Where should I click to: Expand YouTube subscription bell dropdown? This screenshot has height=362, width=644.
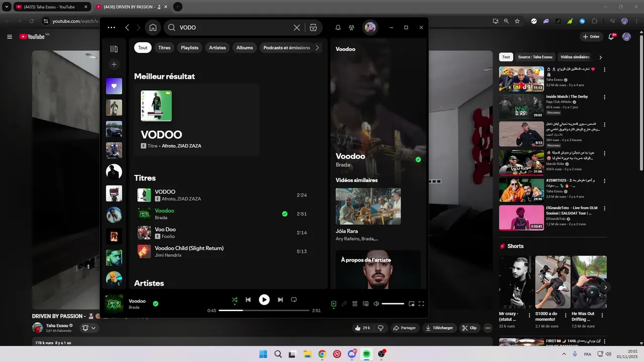coord(89,328)
